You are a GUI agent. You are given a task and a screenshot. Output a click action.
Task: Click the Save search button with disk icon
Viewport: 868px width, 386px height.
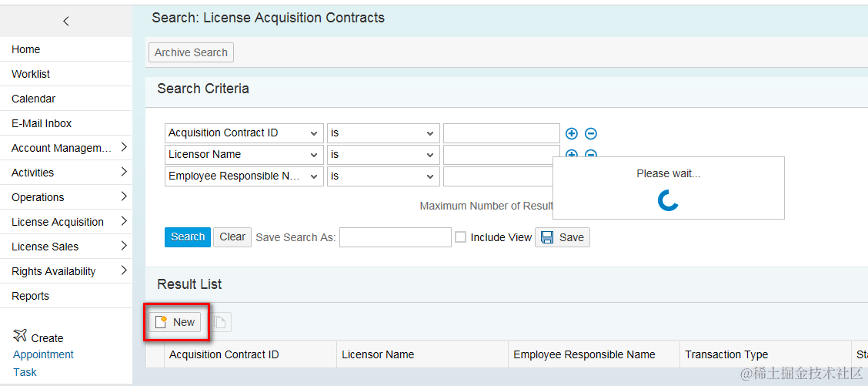click(x=563, y=237)
